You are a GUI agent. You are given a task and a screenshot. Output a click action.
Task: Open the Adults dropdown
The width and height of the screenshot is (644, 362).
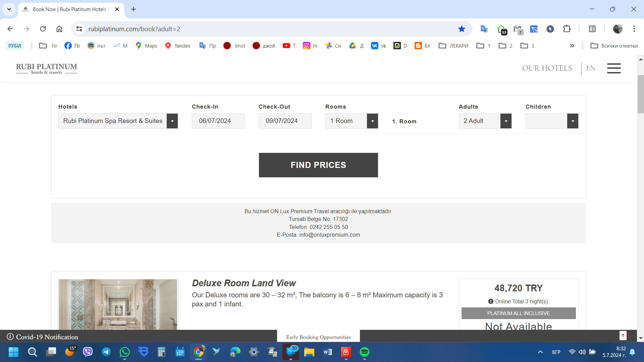coord(506,121)
